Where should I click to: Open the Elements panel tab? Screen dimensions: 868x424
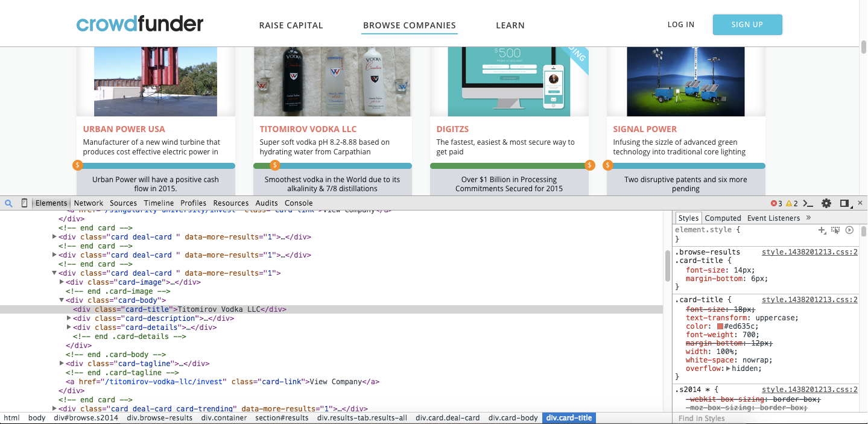51,203
